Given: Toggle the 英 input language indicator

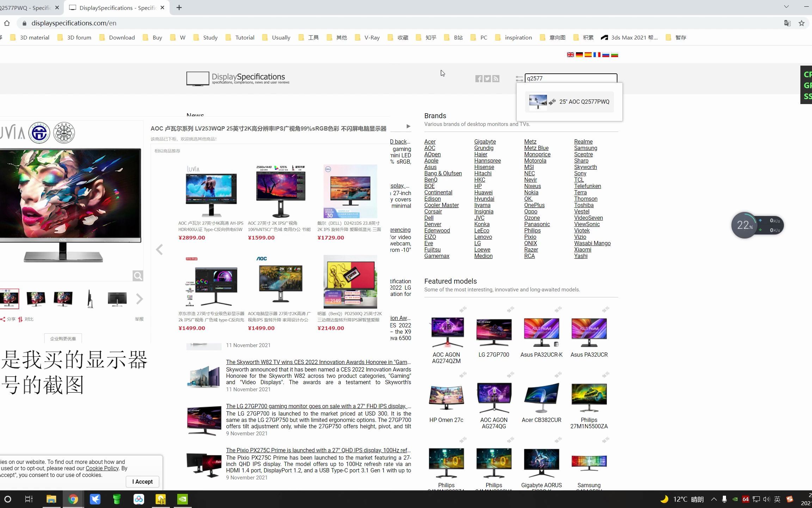Looking at the screenshot, I should (x=777, y=499).
